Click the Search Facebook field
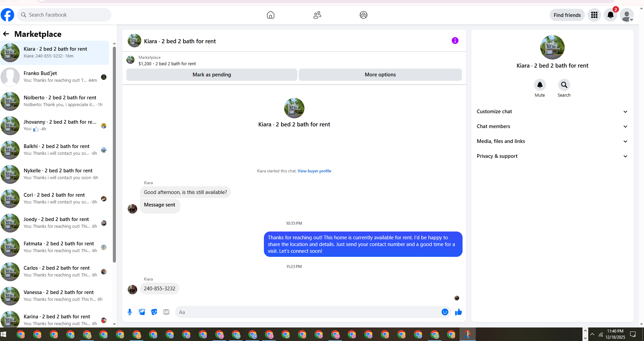 64,15
